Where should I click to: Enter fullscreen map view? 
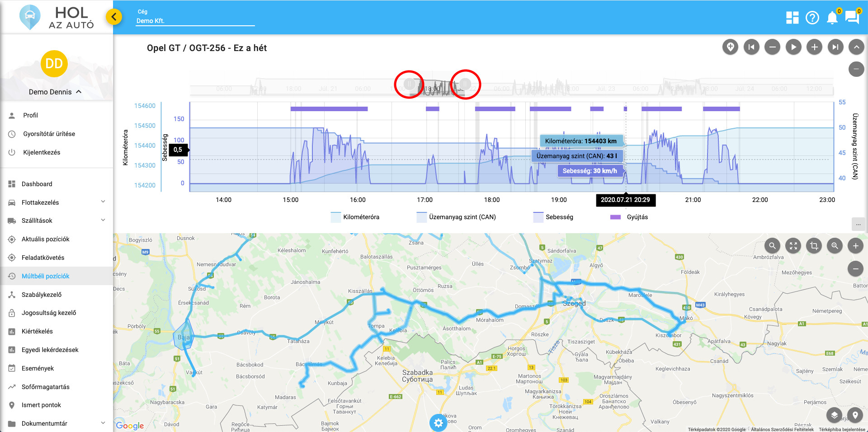[793, 246]
